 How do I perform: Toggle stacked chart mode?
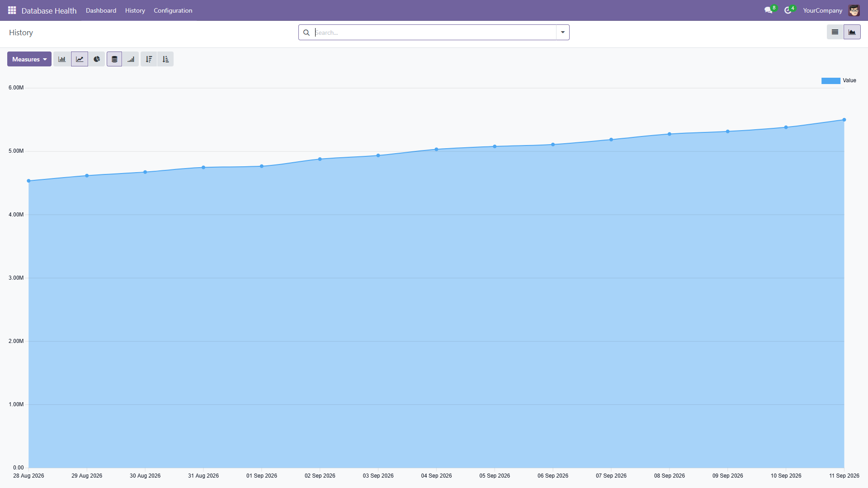coord(114,59)
